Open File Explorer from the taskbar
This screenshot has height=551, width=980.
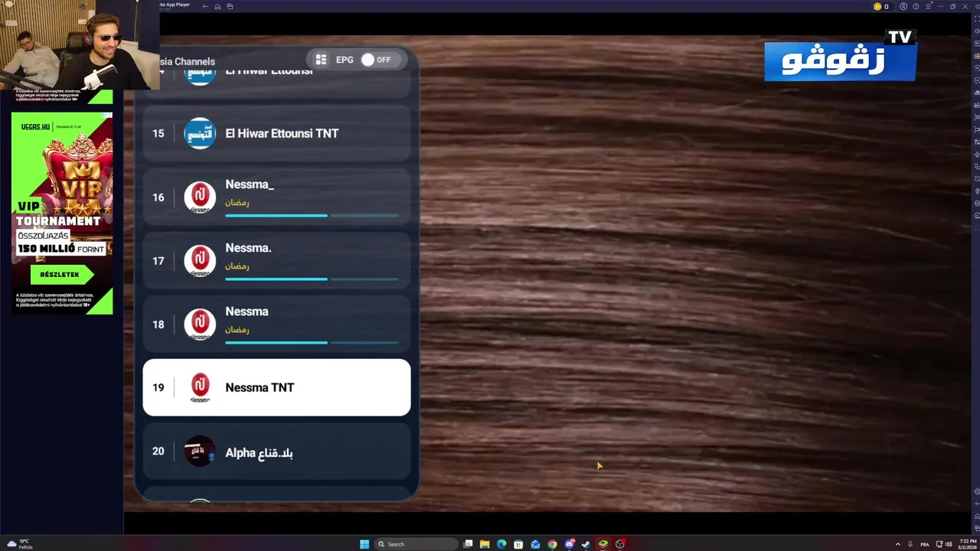[x=485, y=544]
